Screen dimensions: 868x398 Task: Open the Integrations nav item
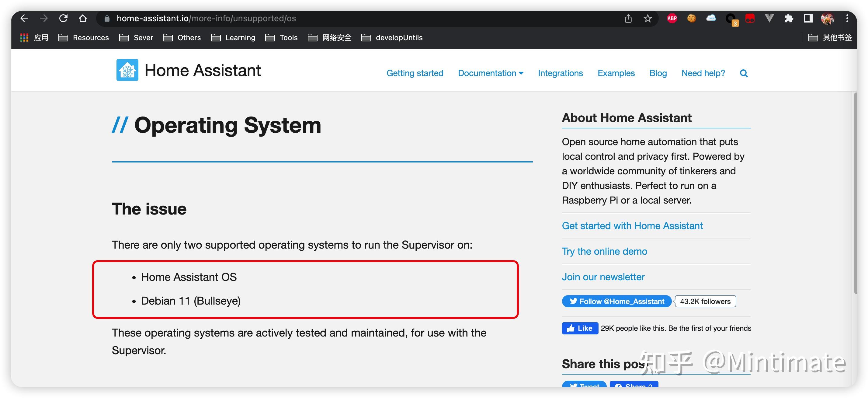tap(560, 73)
